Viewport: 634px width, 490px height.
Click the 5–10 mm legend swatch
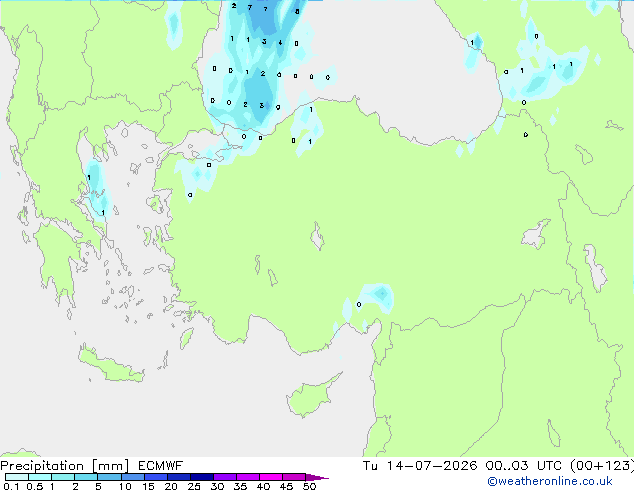pyautogui.click(x=109, y=477)
